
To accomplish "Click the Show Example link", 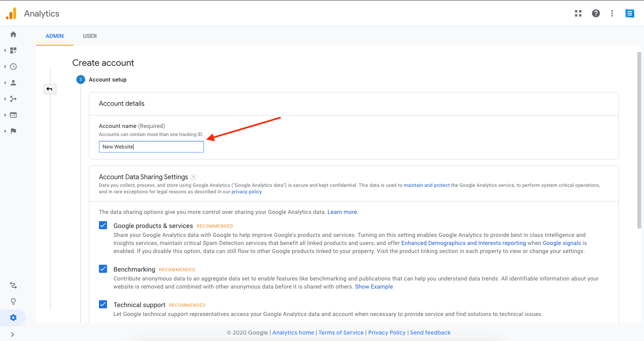I will 374,287.
